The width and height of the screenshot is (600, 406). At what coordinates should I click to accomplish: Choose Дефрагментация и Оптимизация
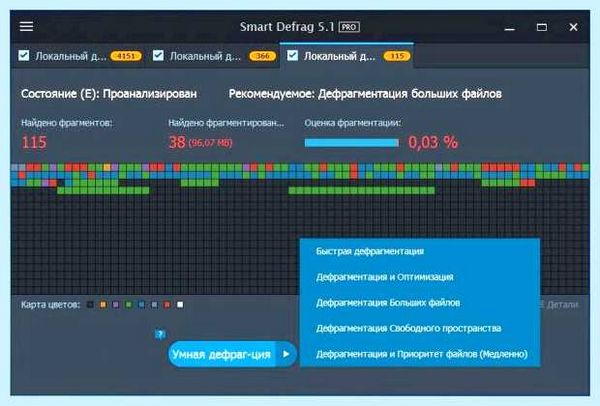coord(385,277)
